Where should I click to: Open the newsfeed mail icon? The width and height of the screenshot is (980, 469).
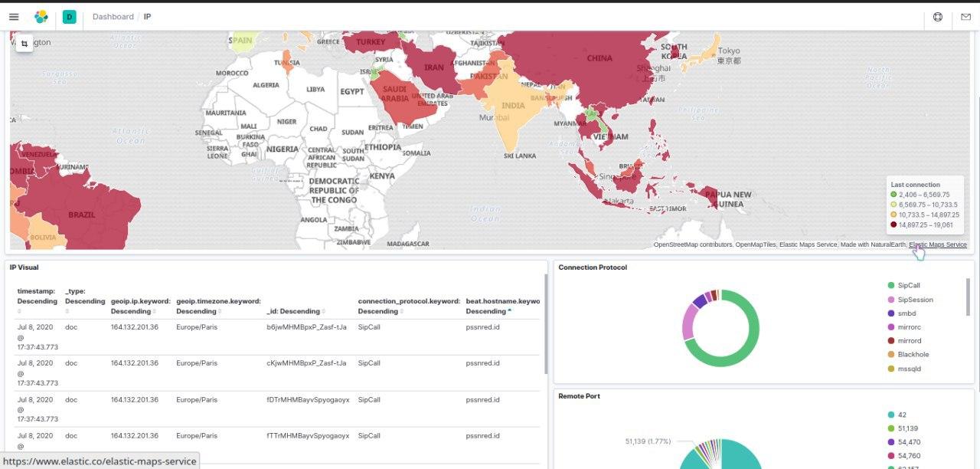click(x=966, y=16)
